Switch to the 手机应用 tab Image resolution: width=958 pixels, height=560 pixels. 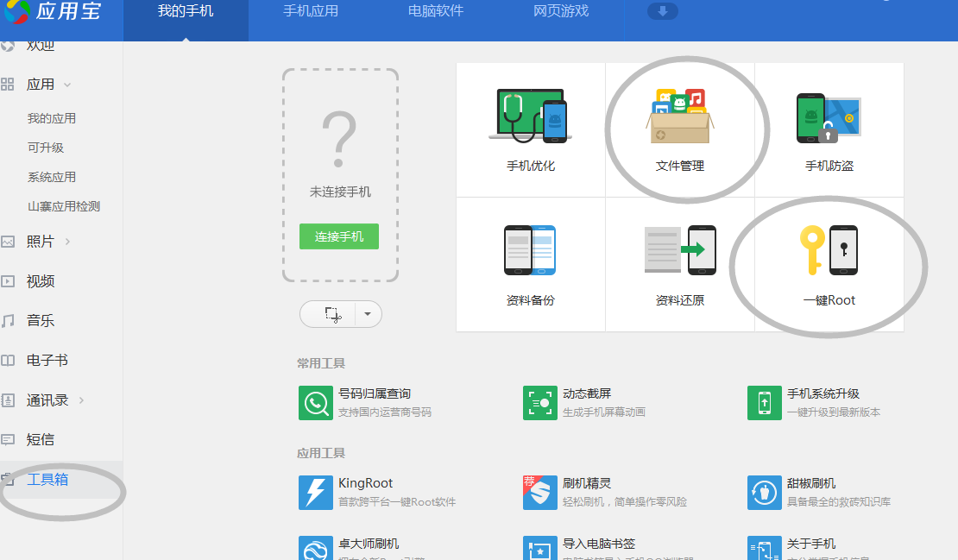311,11
